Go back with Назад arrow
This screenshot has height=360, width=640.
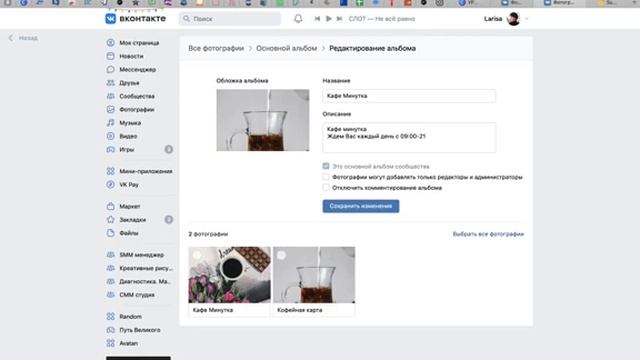pos(23,38)
